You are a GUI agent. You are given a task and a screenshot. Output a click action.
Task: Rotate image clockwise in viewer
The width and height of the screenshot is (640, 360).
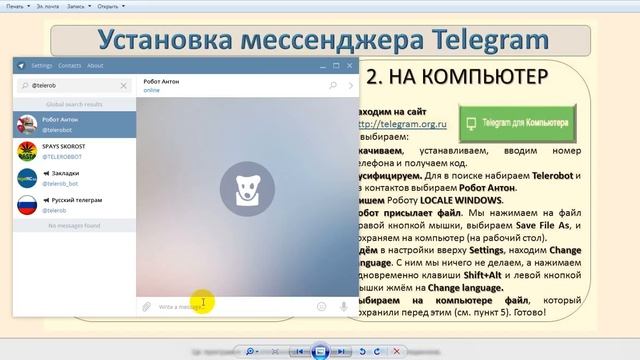point(377,351)
